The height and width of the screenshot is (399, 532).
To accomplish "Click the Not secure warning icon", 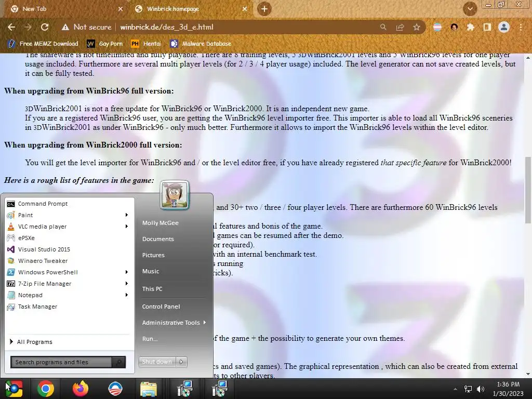I will pyautogui.click(x=65, y=27).
